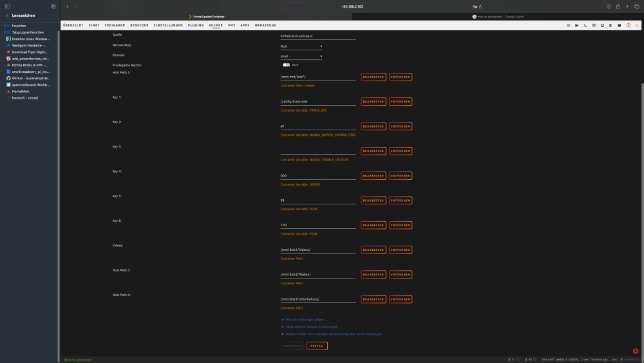Open the orange notification bell icon
Screen dimensions: 644x363
coord(637,26)
